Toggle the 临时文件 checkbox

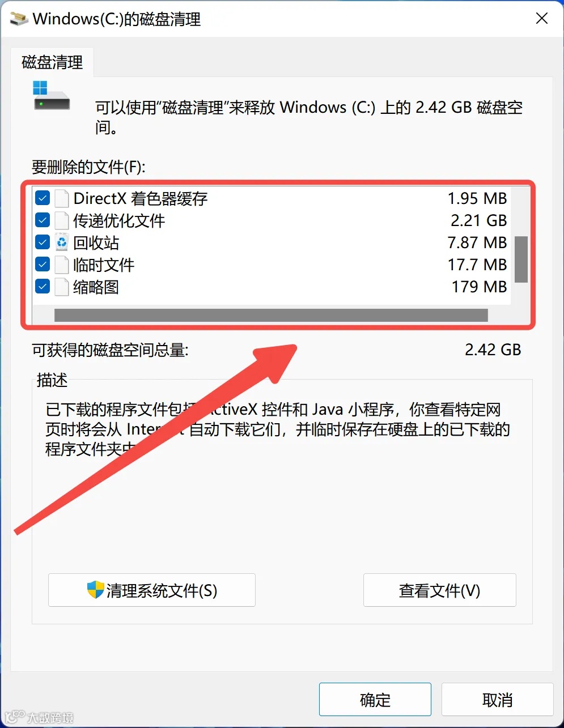(x=43, y=265)
